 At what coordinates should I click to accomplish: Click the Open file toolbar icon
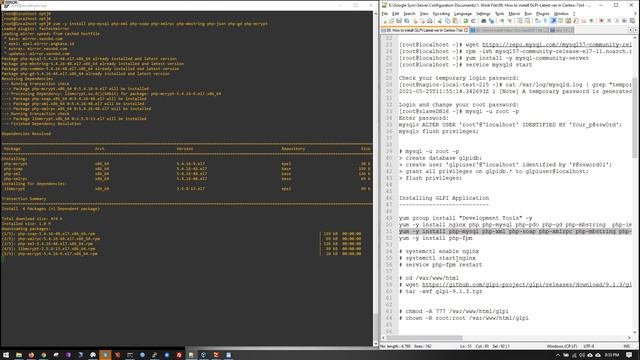[x=391, y=21]
